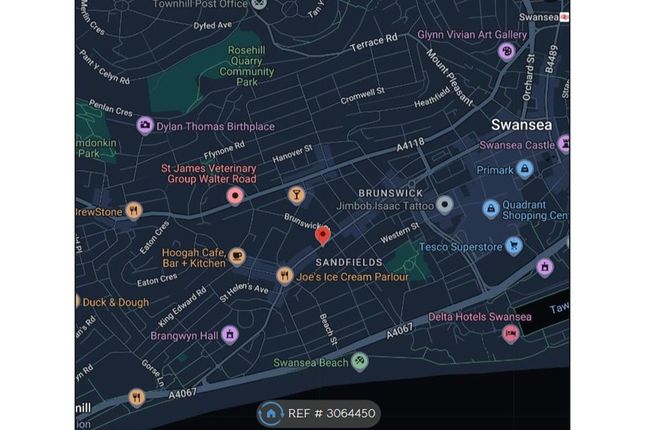Click the Rosehill Quarry Community Park label
645x430 pixels.
point(246,66)
